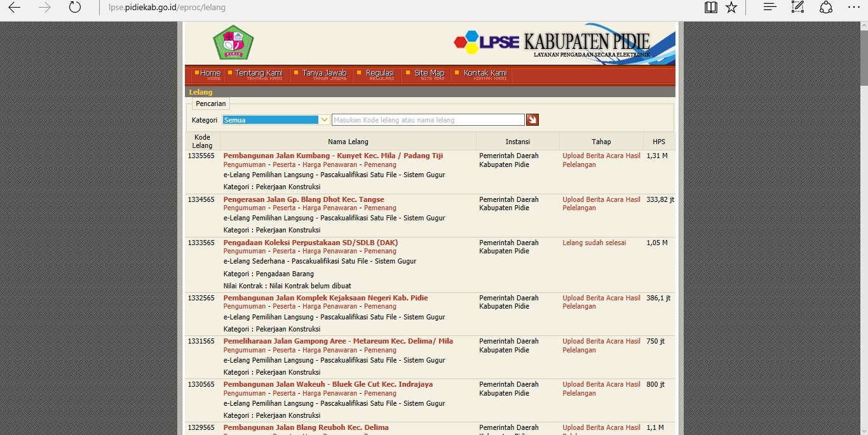Click Lelang sudah selesai status link

[x=594, y=243]
